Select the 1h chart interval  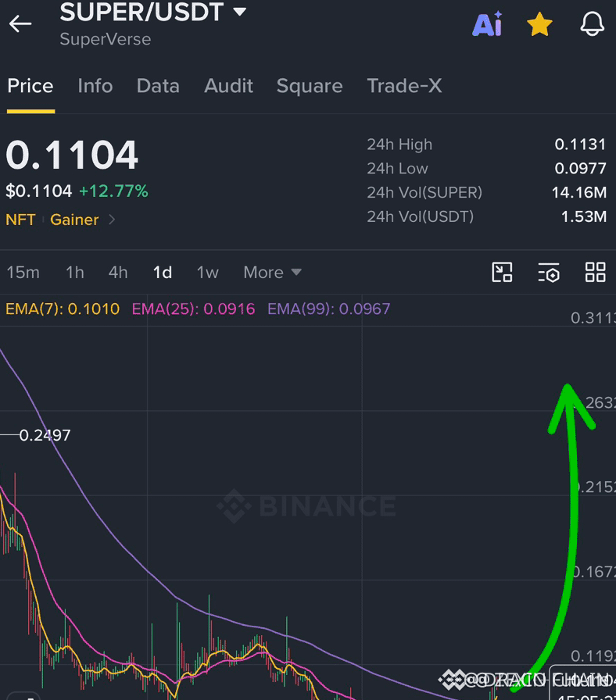(75, 273)
